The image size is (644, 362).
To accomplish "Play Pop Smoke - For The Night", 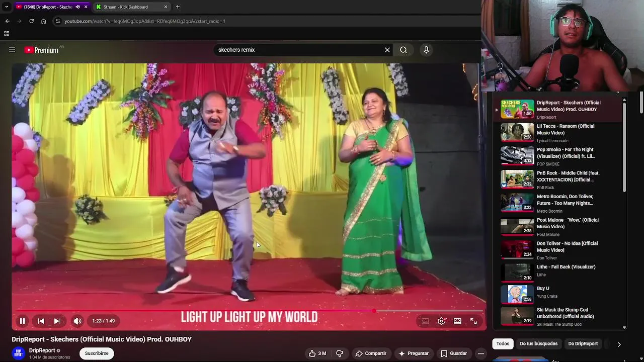I will [558, 156].
